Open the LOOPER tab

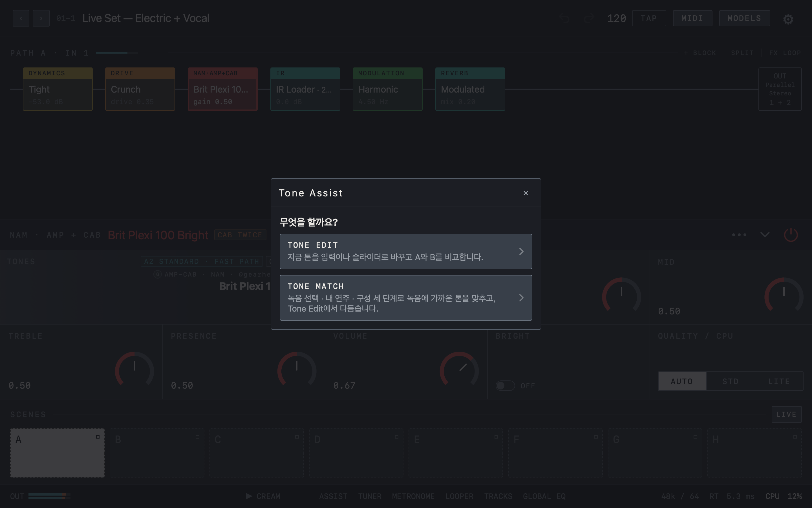pyautogui.click(x=459, y=496)
